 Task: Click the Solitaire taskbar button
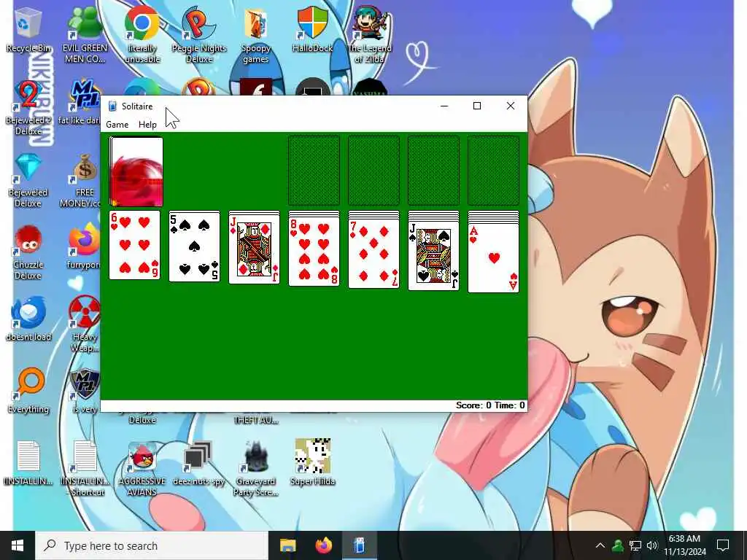click(x=360, y=545)
